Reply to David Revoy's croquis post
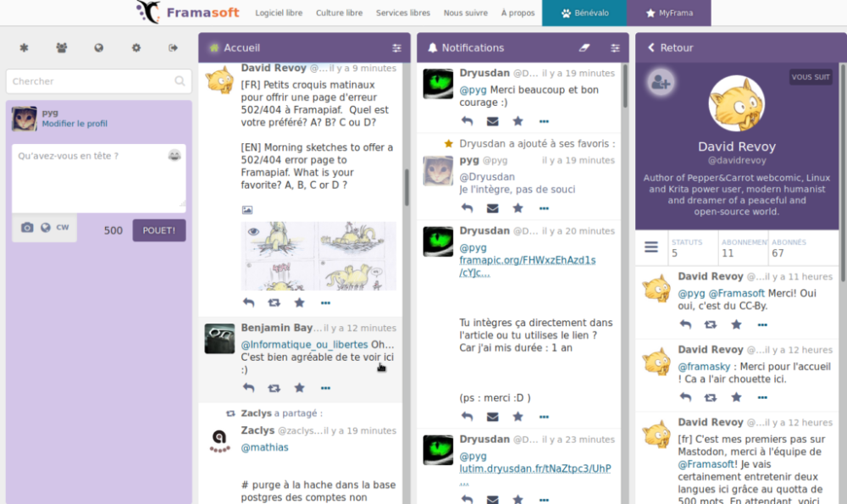Screen dimensions: 847x504 [248, 302]
